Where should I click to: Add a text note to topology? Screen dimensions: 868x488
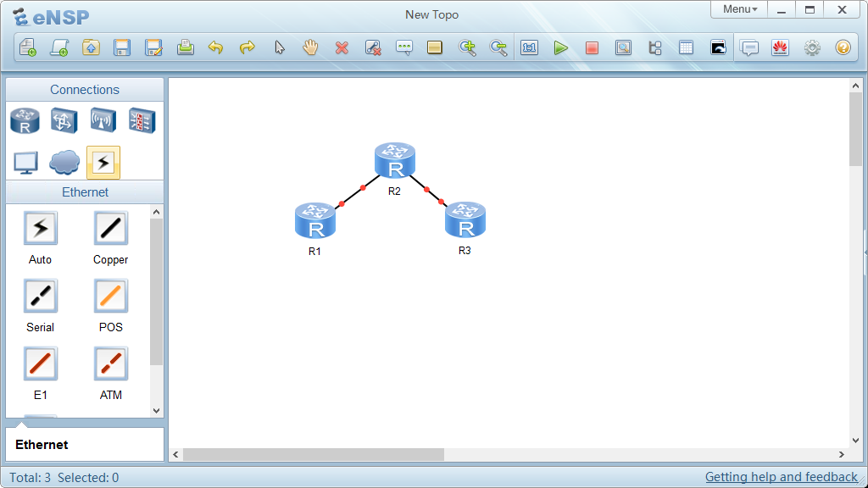click(x=404, y=47)
